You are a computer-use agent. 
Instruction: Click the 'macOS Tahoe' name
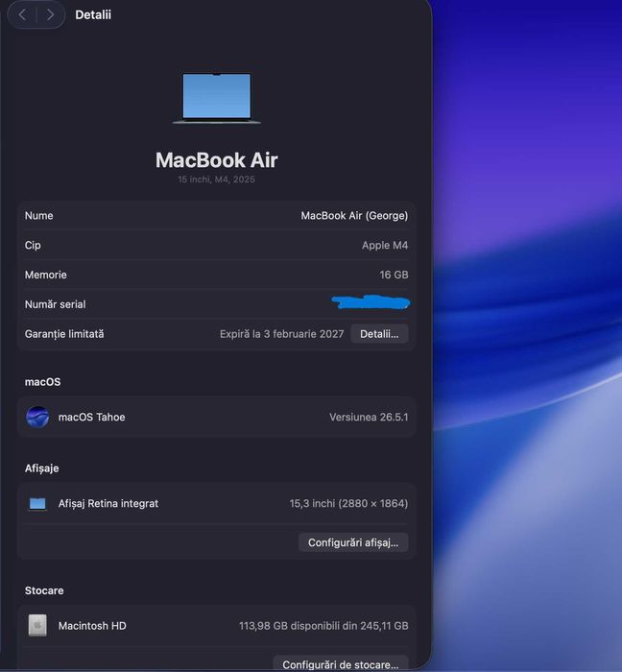pyautogui.click(x=92, y=417)
